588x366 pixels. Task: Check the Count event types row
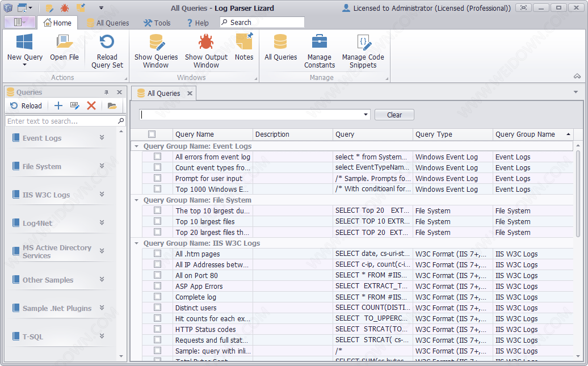coord(158,167)
